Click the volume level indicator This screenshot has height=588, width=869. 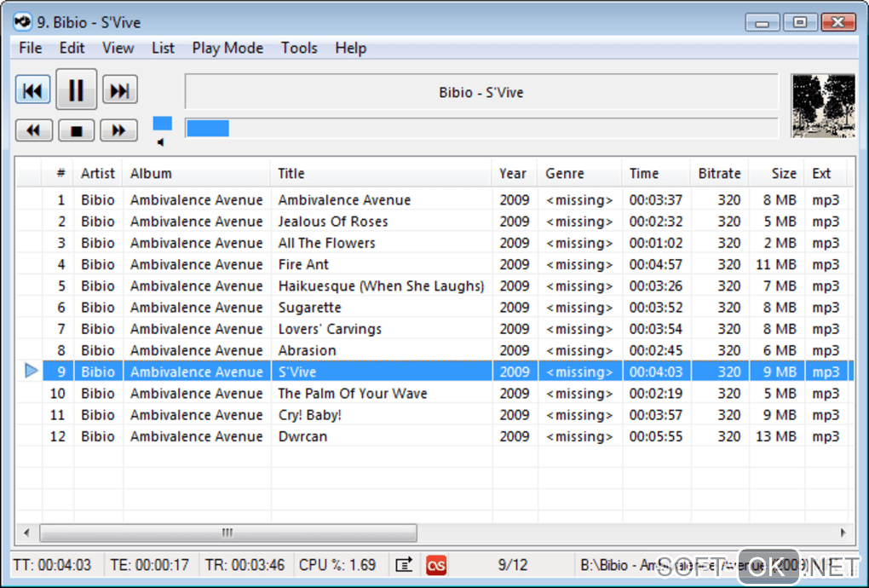tap(163, 123)
